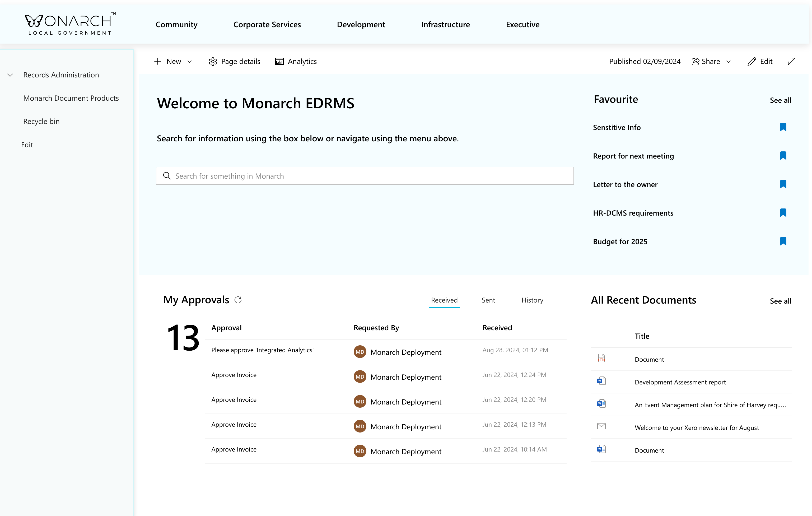The width and height of the screenshot is (812, 516).
Task: Refresh the My Approvals list
Action: click(x=238, y=300)
